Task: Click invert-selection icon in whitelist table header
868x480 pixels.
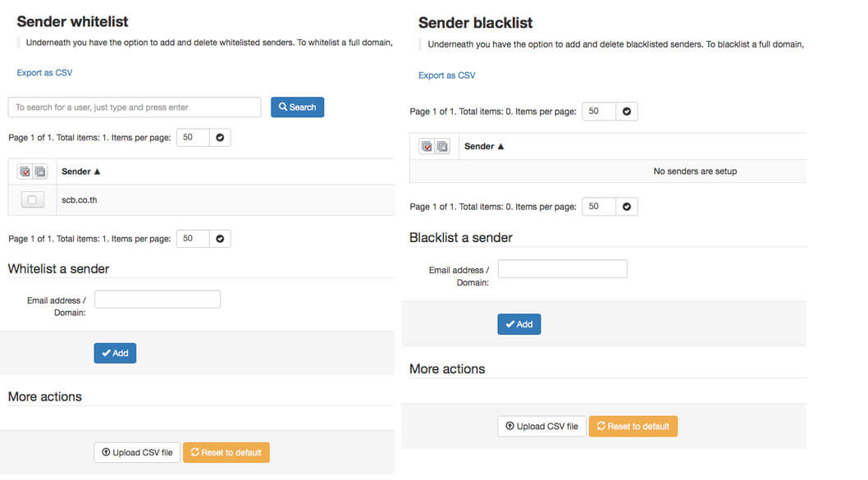Action: (x=40, y=171)
